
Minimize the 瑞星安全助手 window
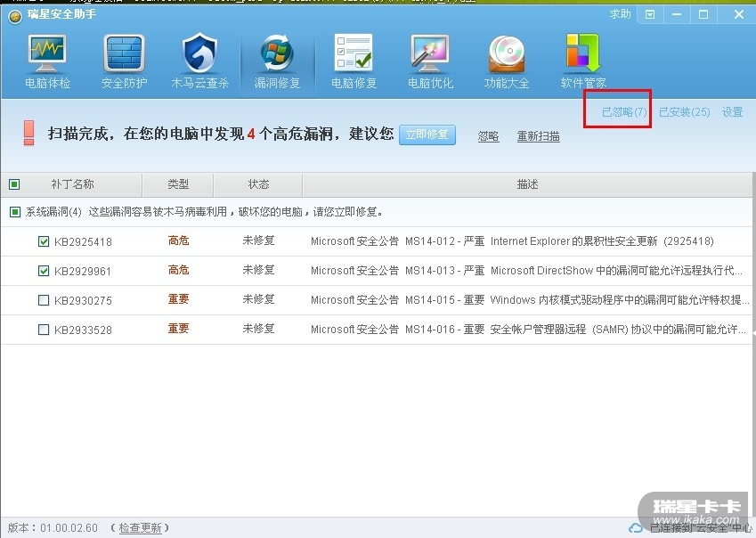[x=677, y=14]
